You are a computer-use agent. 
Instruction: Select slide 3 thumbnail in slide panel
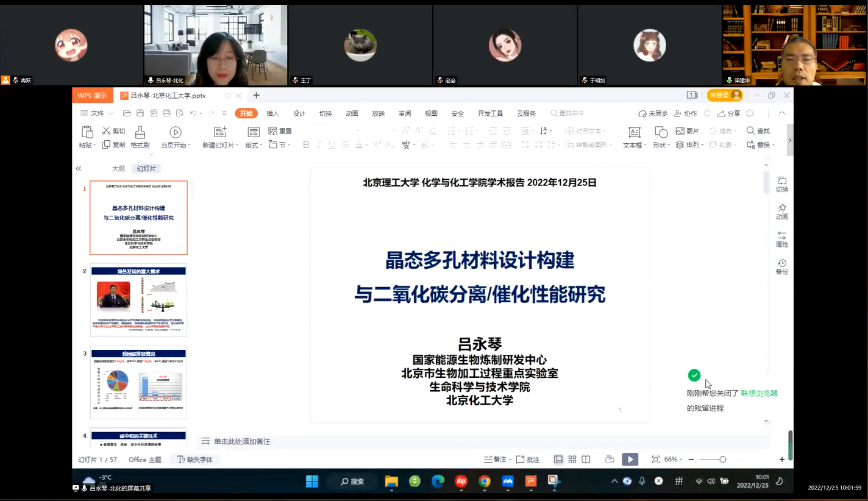[x=138, y=382]
